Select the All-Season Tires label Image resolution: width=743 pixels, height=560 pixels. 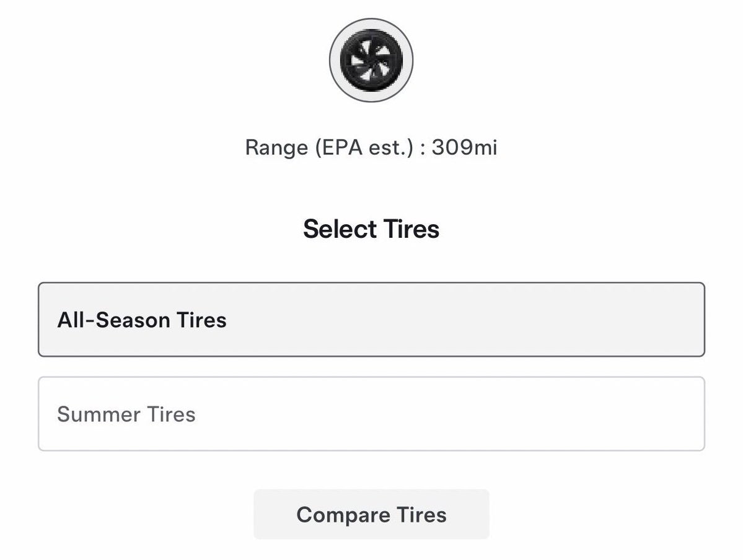143,320
